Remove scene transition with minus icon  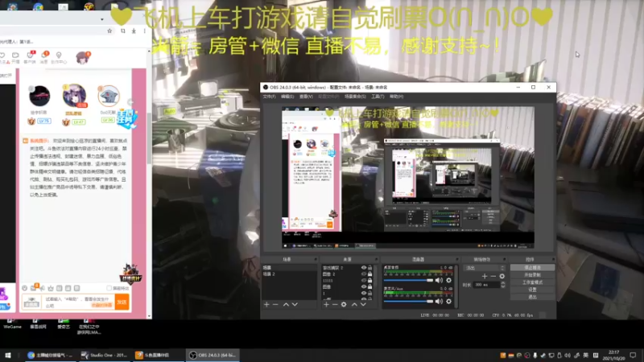493,276
